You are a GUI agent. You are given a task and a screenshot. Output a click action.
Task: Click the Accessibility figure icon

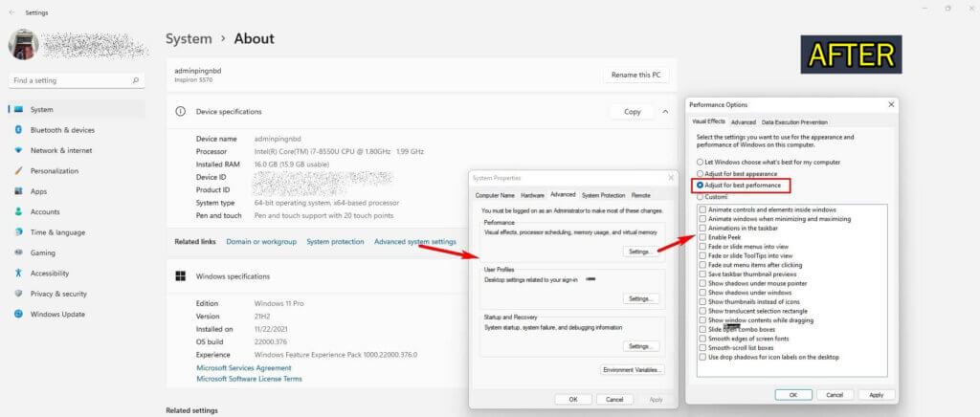[18, 273]
